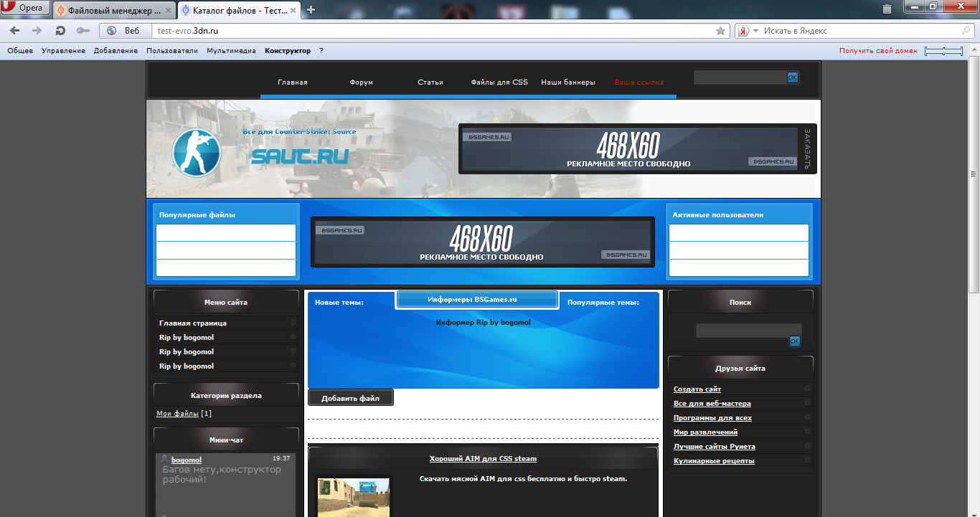Open the Добавление admin menu

(116, 51)
